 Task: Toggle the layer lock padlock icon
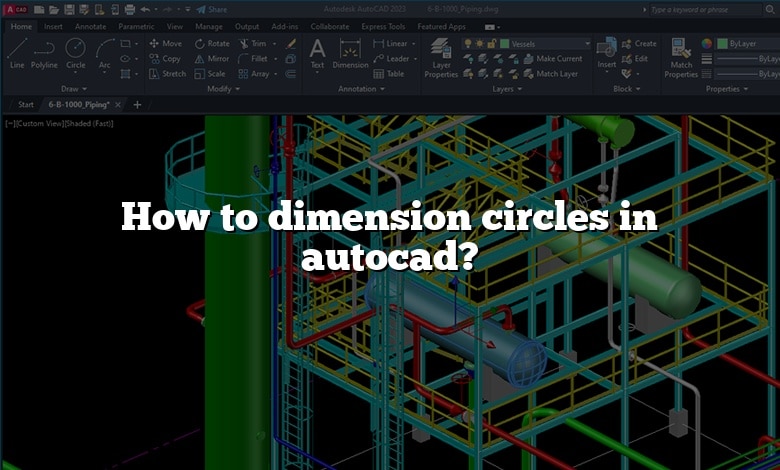click(490, 44)
